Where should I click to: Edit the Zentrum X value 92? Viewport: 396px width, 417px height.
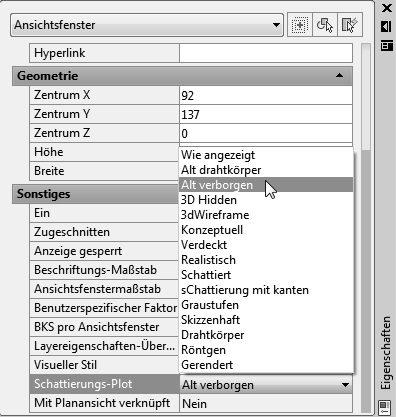pyautogui.click(x=266, y=96)
